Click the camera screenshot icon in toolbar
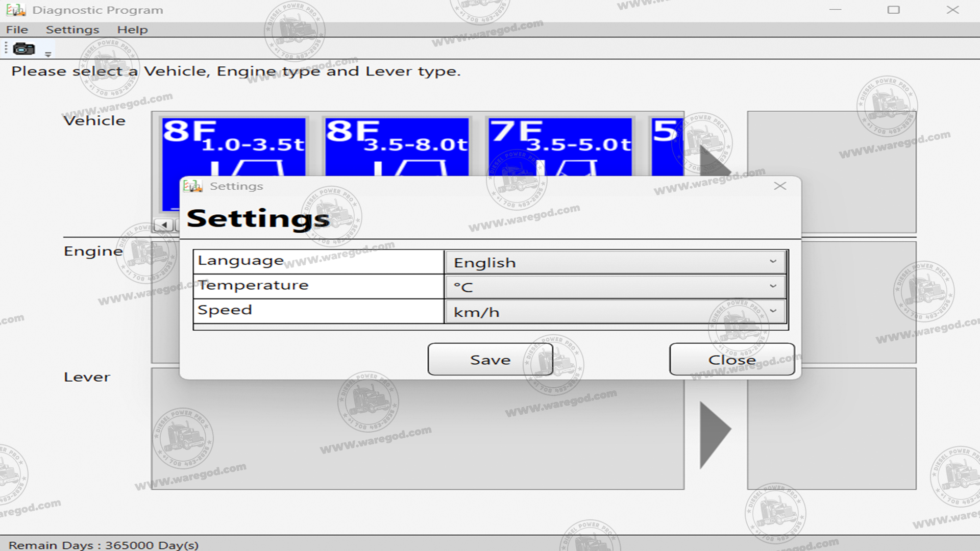This screenshot has width=980, height=551. click(23, 49)
